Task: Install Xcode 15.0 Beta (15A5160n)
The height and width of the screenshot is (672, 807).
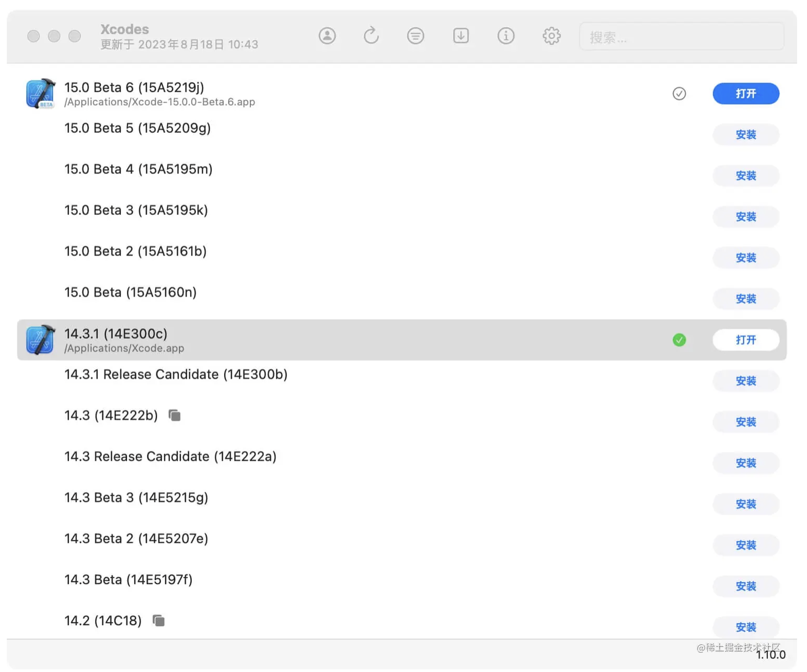Action: [746, 299]
